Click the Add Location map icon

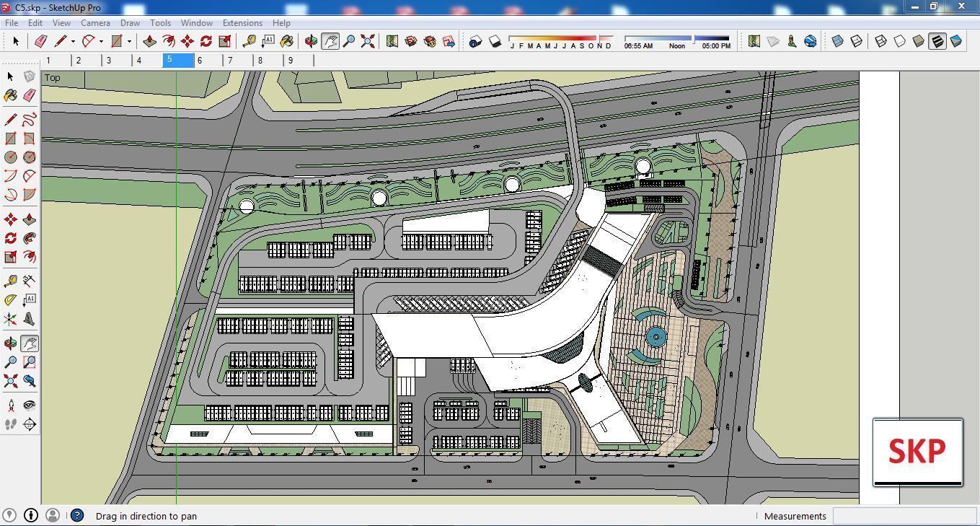(x=754, y=41)
